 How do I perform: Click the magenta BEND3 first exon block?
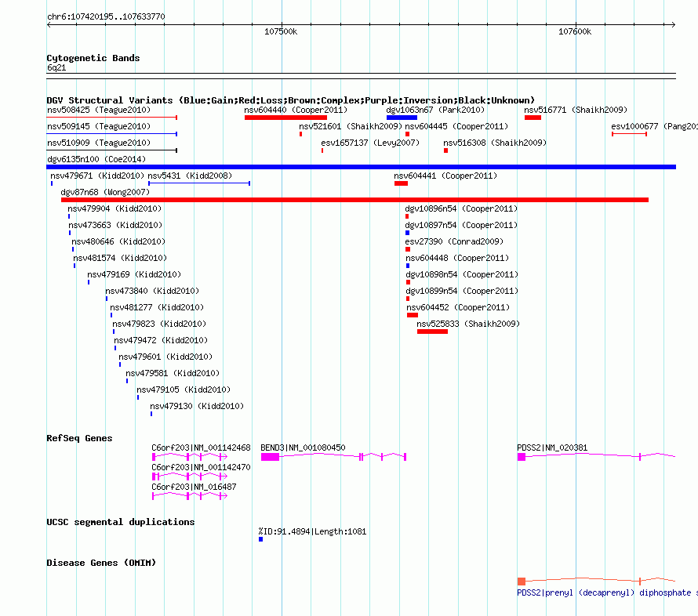tap(271, 457)
